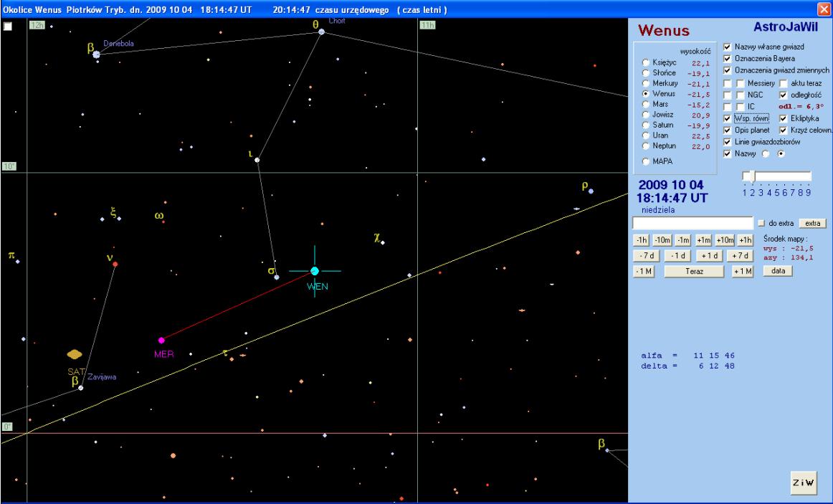Click the -1m button
Image resolution: width=833 pixels, height=504 pixels.
click(x=683, y=240)
